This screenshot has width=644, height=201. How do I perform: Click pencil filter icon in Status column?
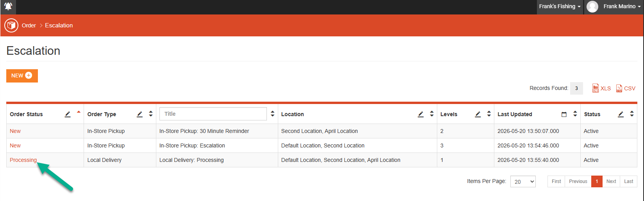(x=621, y=114)
